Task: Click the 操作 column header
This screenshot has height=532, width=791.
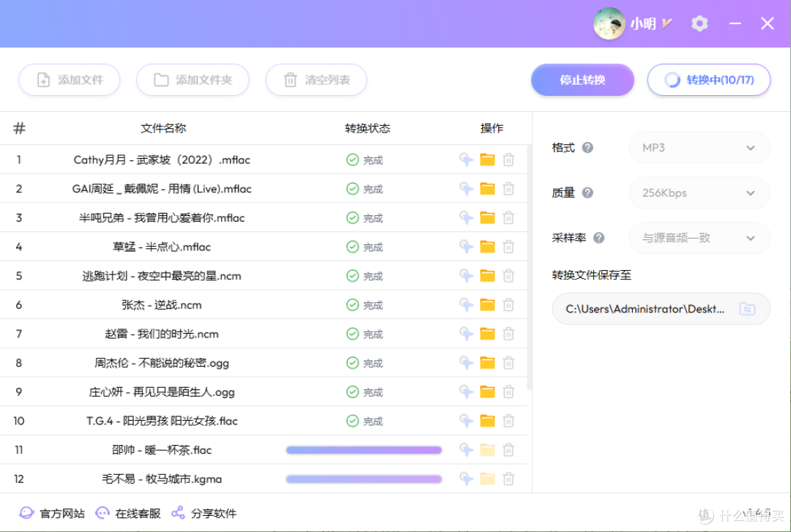Action: point(491,129)
